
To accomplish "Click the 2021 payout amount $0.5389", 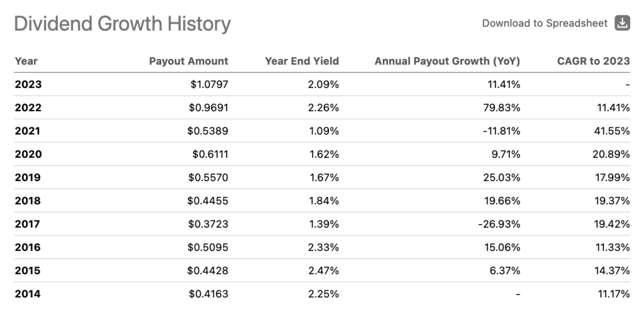I will [208, 131].
